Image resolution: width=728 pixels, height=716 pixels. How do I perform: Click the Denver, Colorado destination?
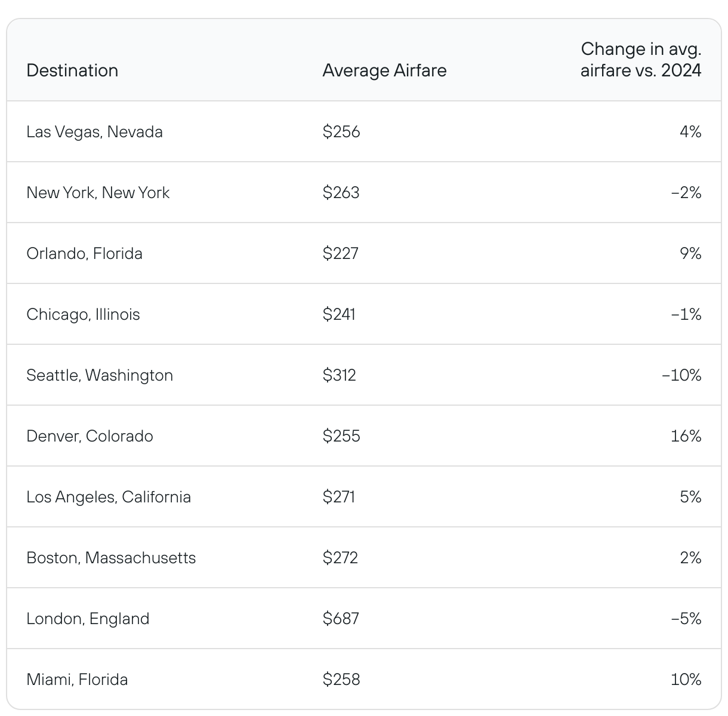pos(90,436)
